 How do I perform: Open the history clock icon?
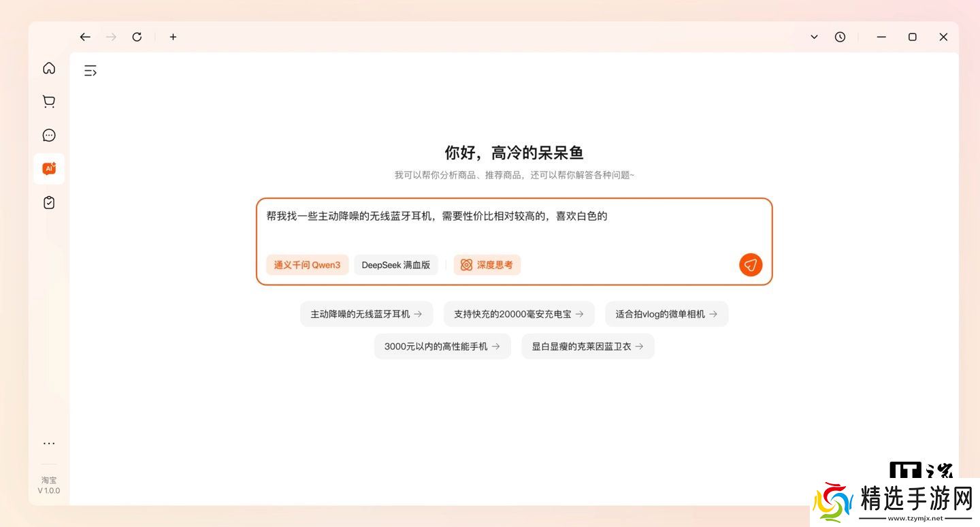[840, 37]
